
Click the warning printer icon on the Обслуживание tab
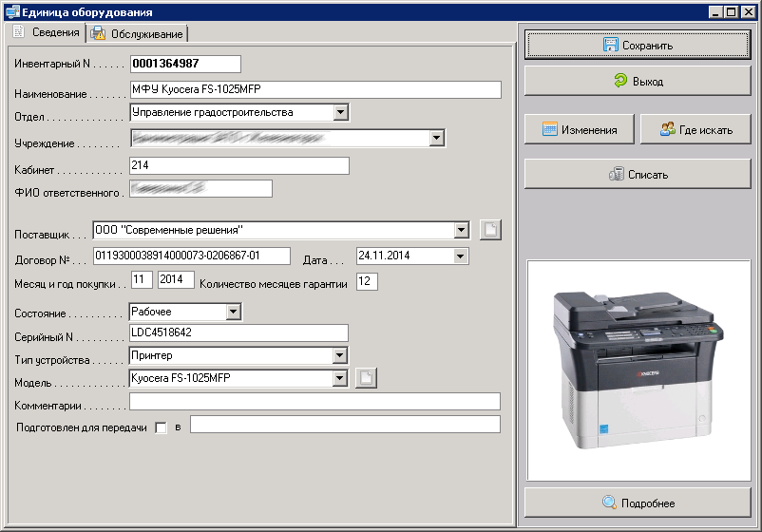[x=98, y=33]
